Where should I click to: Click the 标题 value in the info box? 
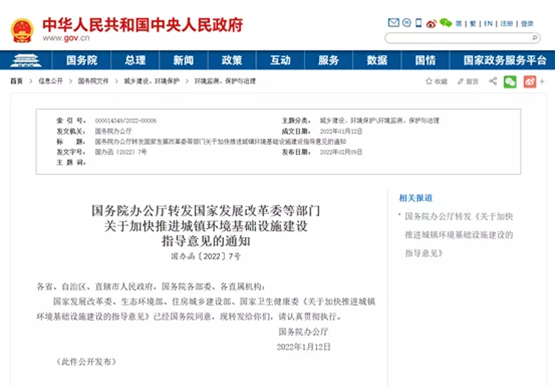click(220, 142)
